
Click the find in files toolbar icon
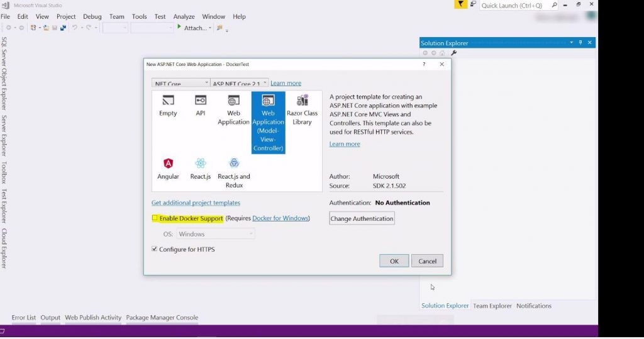[219, 28]
